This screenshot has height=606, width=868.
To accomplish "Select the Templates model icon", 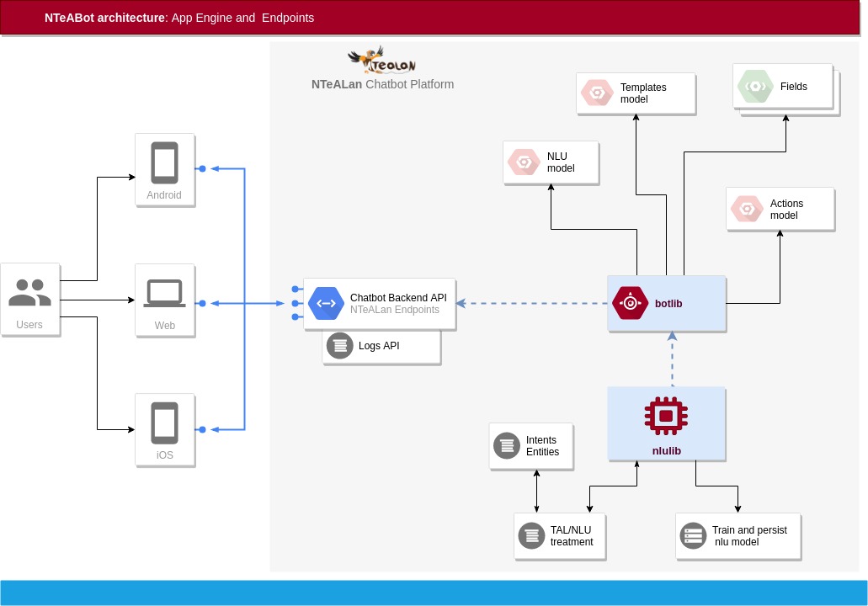I will pos(597,93).
